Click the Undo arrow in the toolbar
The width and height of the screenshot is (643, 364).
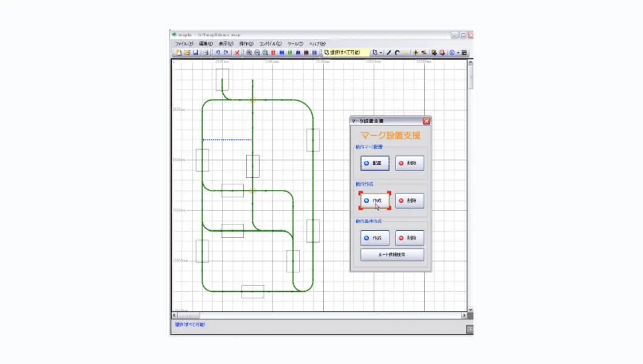(x=218, y=53)
